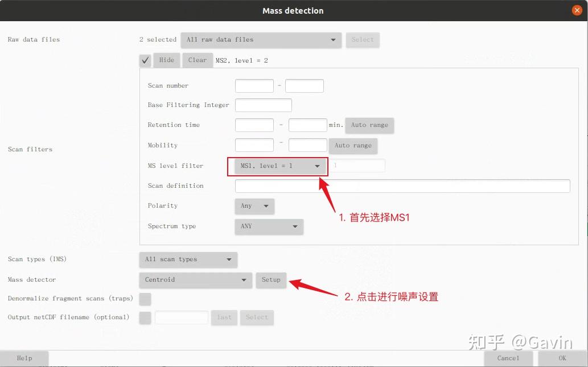Screen dimensions: 588x367
Task: Open the "All raw data files" dropdown
Action: pos(261,40)
